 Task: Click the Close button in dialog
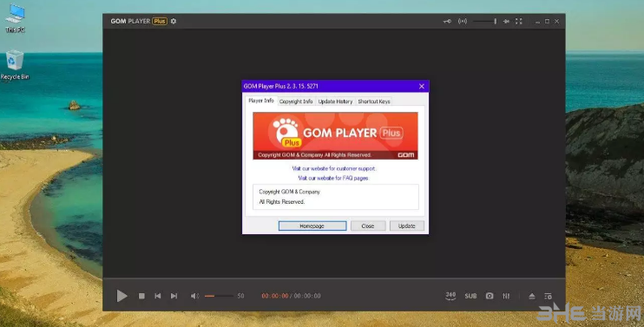pyautogui.click(x=368, y=226)
